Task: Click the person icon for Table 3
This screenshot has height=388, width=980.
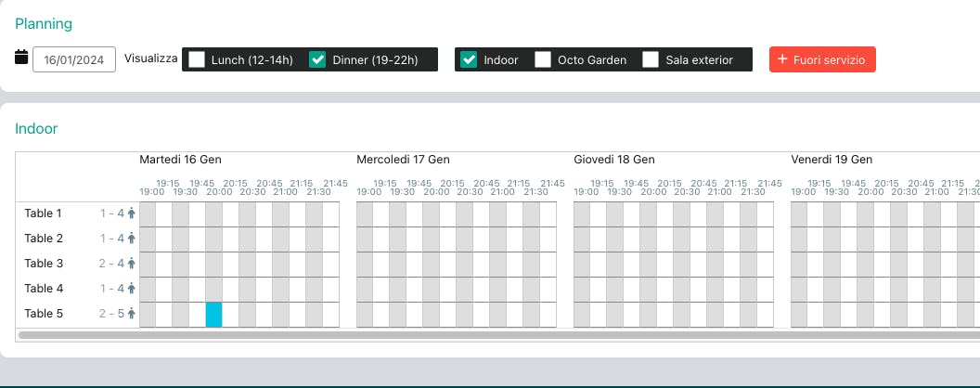Action: tap(131, 264)
